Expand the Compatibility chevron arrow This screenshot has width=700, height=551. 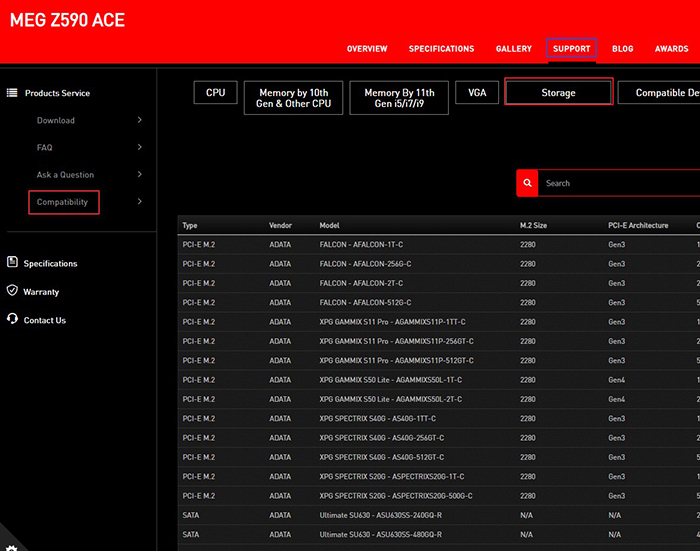pos(140,201)
